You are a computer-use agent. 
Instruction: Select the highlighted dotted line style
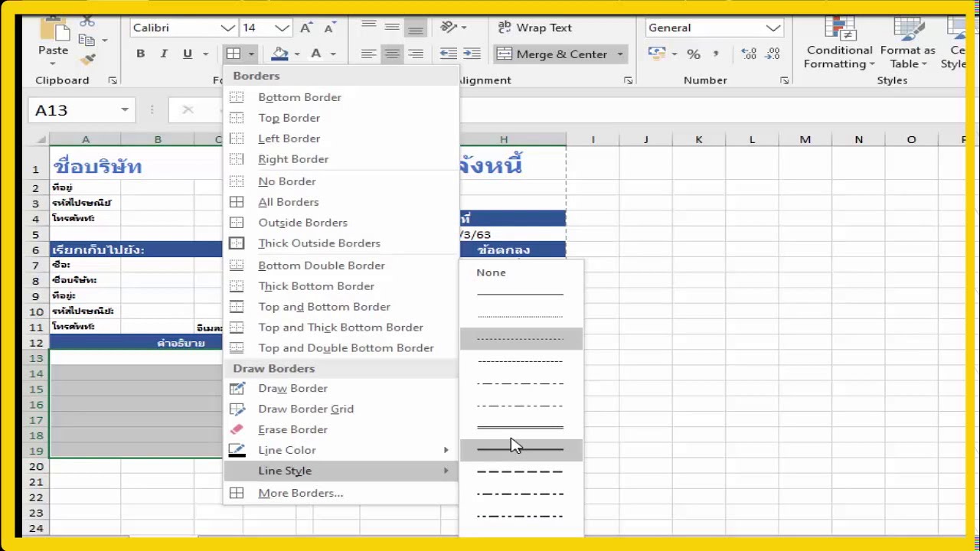pos(521,338)
